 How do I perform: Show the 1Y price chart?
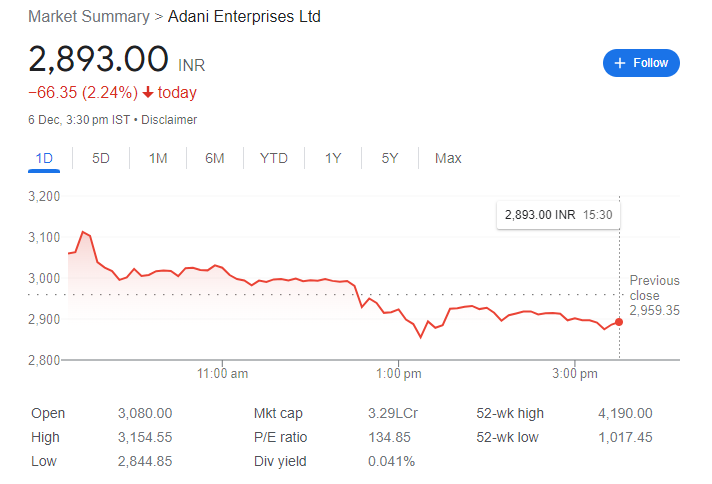pyautogui.click(x=333, y=158)
